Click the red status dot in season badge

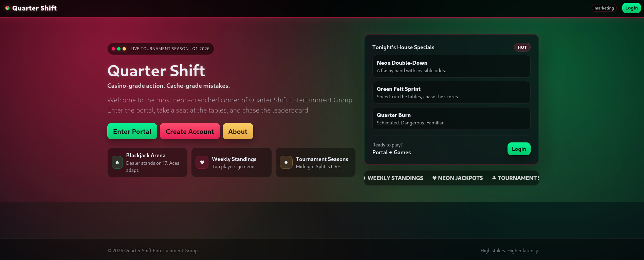pos(113,49)
